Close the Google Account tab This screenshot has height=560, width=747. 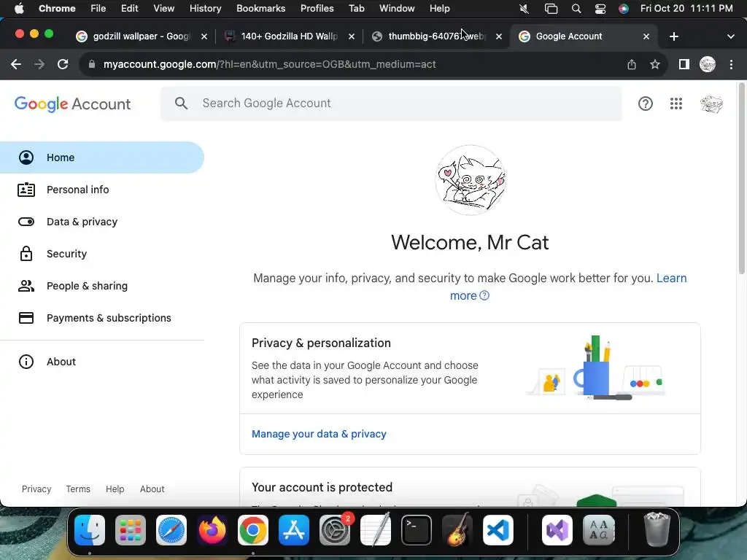coord(646,36)
